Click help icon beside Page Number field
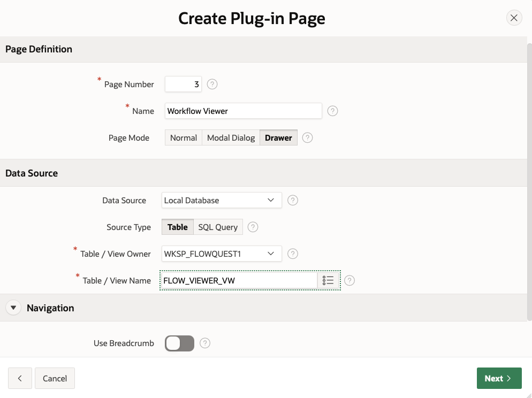This screenshot has height=398, width=532. click(x=212, y=84)
